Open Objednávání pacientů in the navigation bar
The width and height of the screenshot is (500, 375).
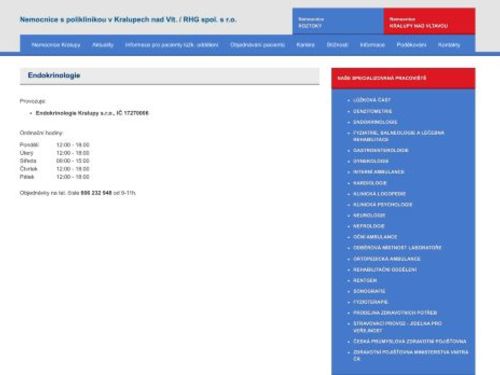[257, 45]
